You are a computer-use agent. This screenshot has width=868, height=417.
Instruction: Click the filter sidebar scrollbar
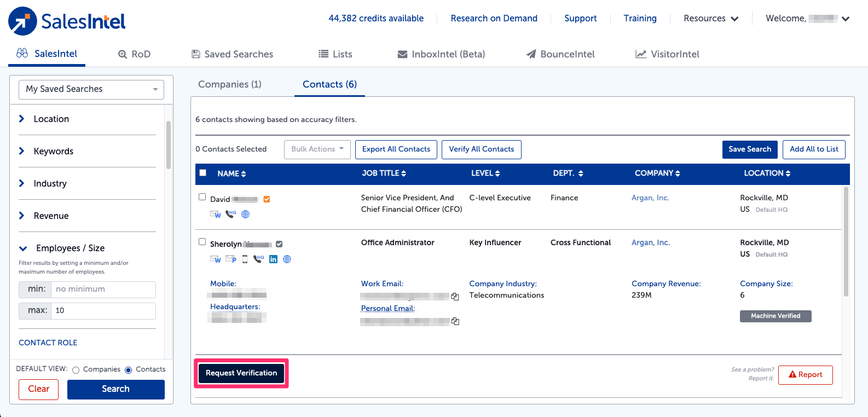(x=169, y=145)
